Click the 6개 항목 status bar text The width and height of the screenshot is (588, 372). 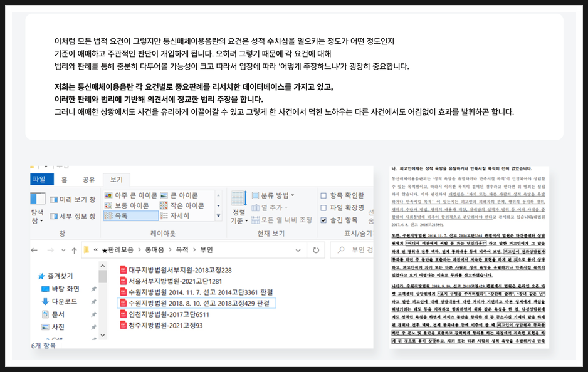coord(43,346)
